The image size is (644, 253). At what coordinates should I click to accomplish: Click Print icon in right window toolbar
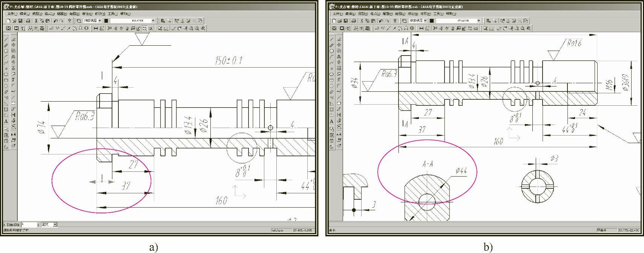point(354,21)
